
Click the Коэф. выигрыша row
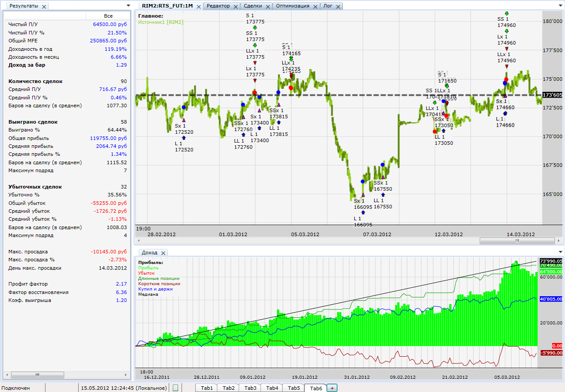click(x=68, y=300)
